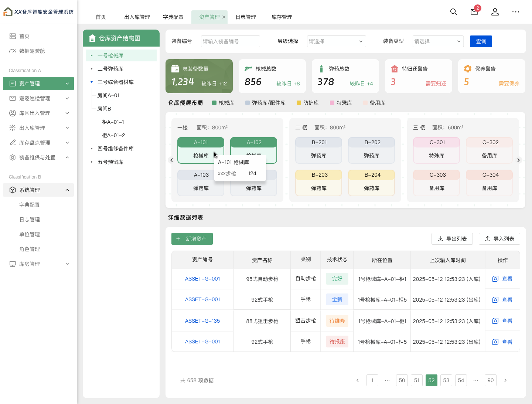Go to page 53 in pagination
The width and height of the screenshot is (532, 404).
point(446,380)
